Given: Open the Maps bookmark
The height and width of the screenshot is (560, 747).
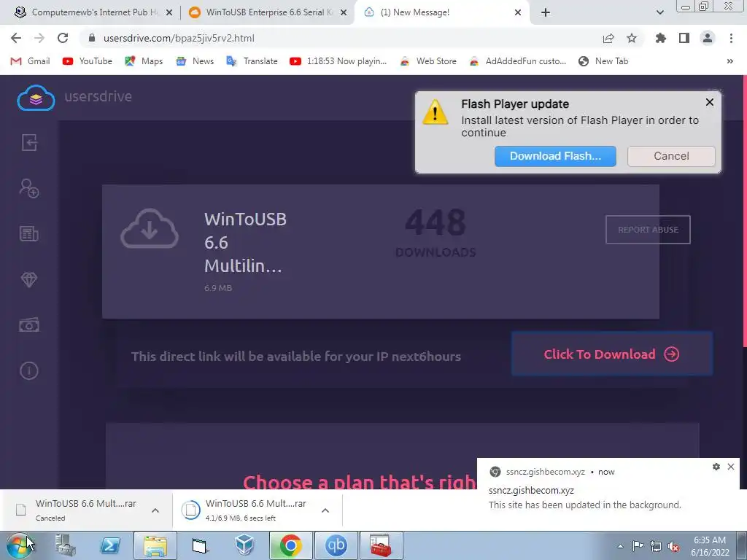Looking at the screenshot, I should (x=144, y=61).
